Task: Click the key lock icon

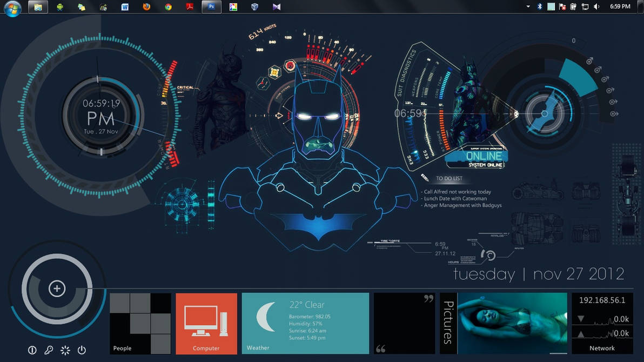Action: point(49,350)
